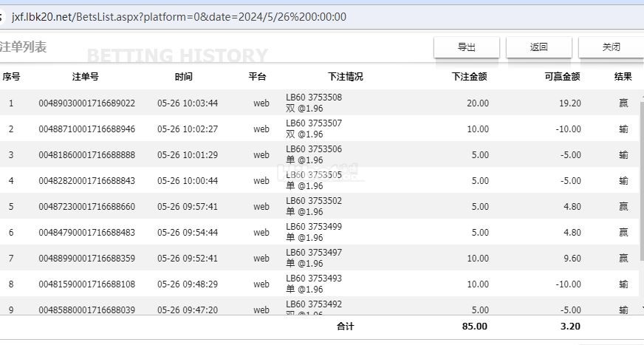Click the 20.00 bet amount in row 1

coord(478,103)
